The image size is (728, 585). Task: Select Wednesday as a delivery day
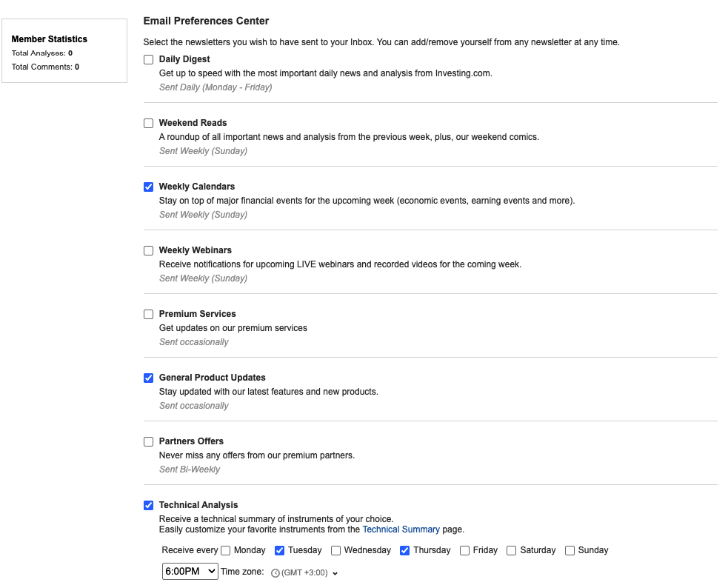pos(335,551)
